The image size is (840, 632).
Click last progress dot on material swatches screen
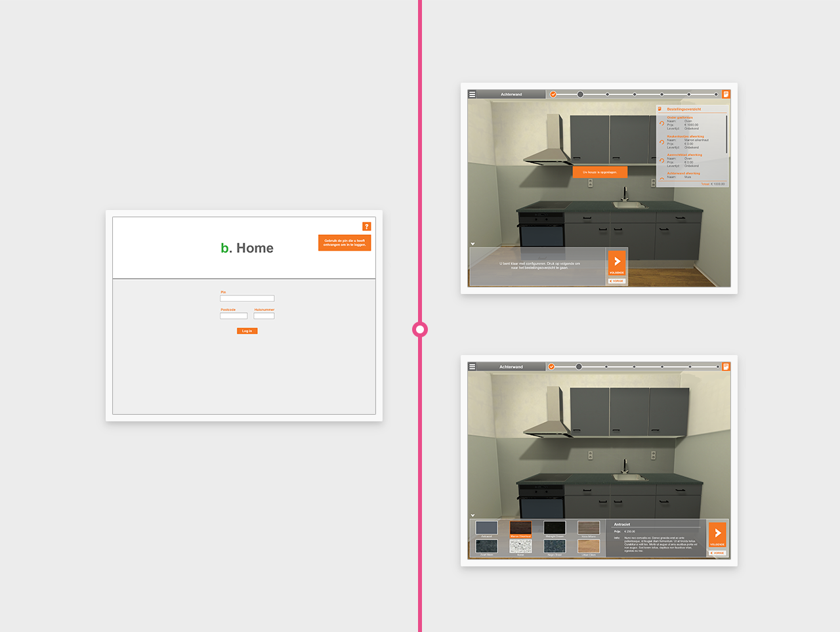[x=717, y=367]
